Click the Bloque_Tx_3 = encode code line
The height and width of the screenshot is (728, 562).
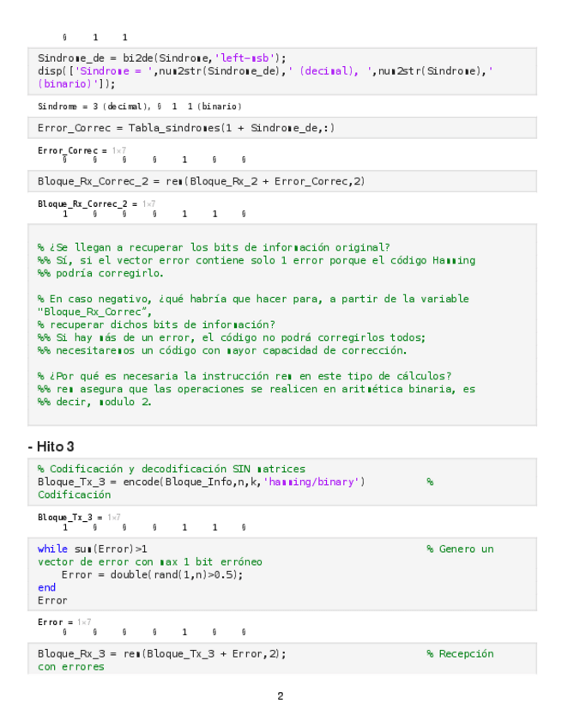201,482
